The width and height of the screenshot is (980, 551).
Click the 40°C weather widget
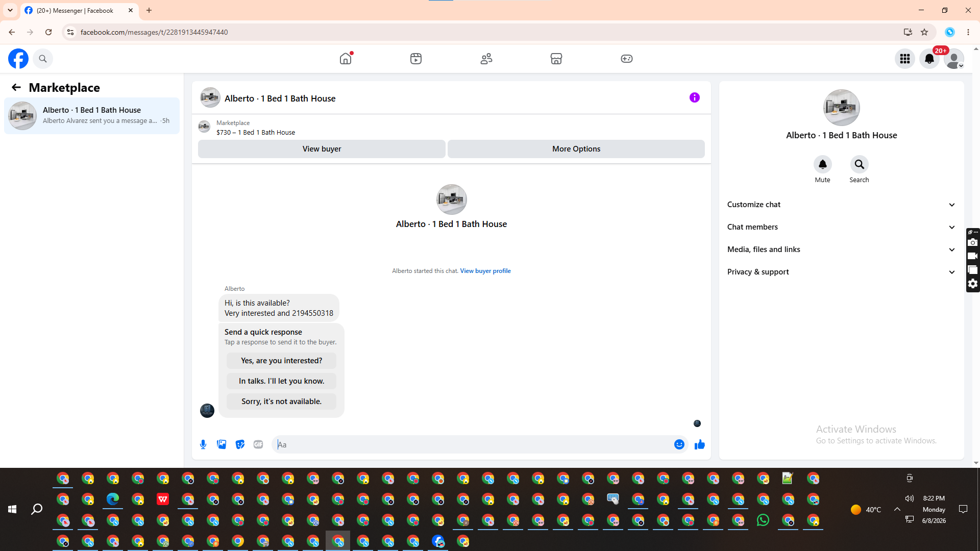click(866, 509)
